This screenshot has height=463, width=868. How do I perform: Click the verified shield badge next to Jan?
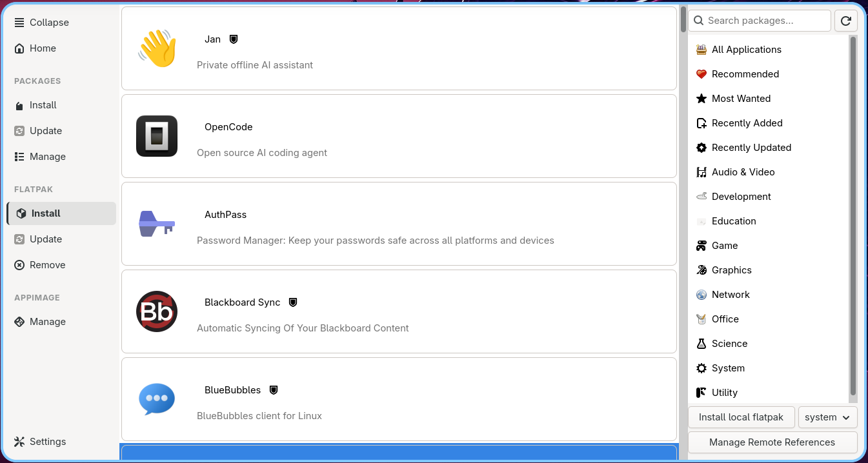click(234, 39)
